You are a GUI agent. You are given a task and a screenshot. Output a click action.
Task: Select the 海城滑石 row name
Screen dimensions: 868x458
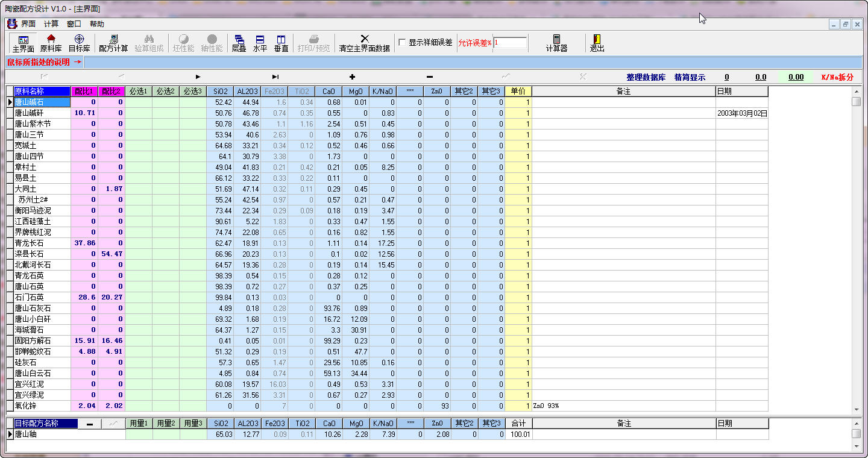(42, 330)
